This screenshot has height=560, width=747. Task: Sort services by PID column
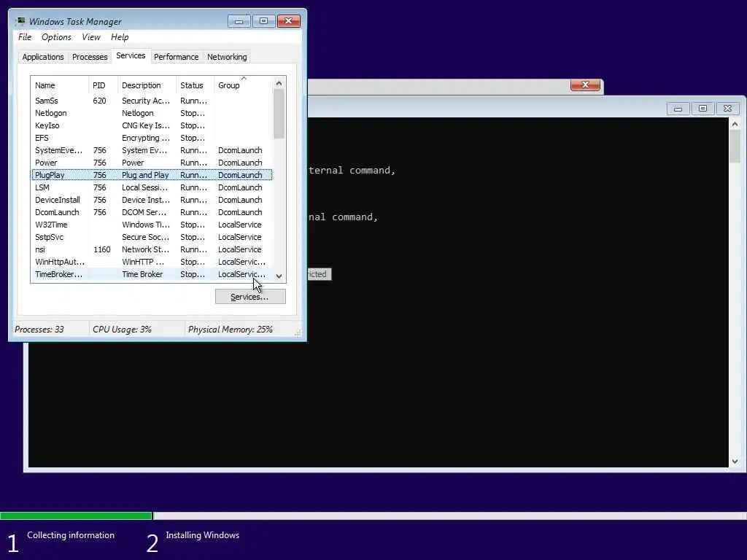(x=103, y=85)
